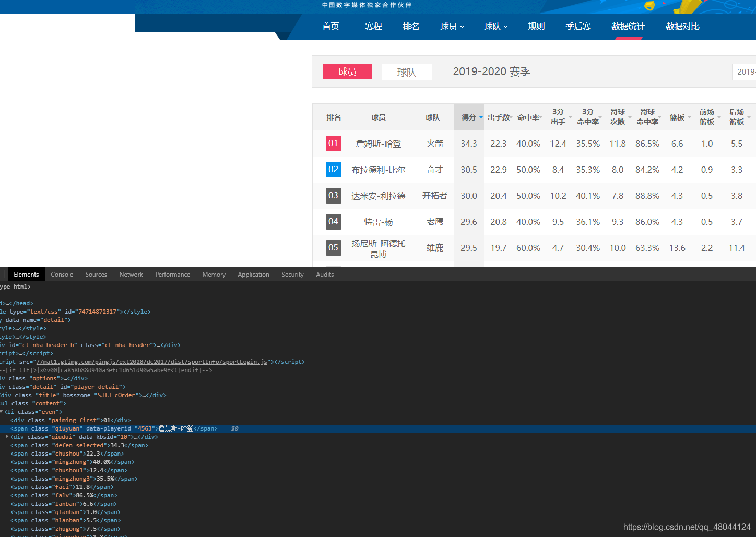
Task: Switch to the DevTools Performance tab
Action: pos(173,275)
